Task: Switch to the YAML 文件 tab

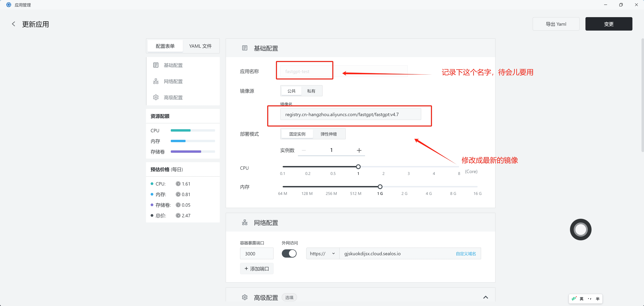Action: click(x=200, y=46)
